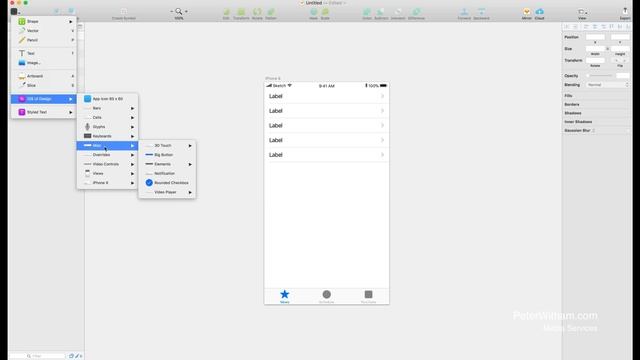Select Notification in Misc submenu
Image resolution: width=640 pixels, height=360 pixels.
pyautogui.click(x=167, y=173)
